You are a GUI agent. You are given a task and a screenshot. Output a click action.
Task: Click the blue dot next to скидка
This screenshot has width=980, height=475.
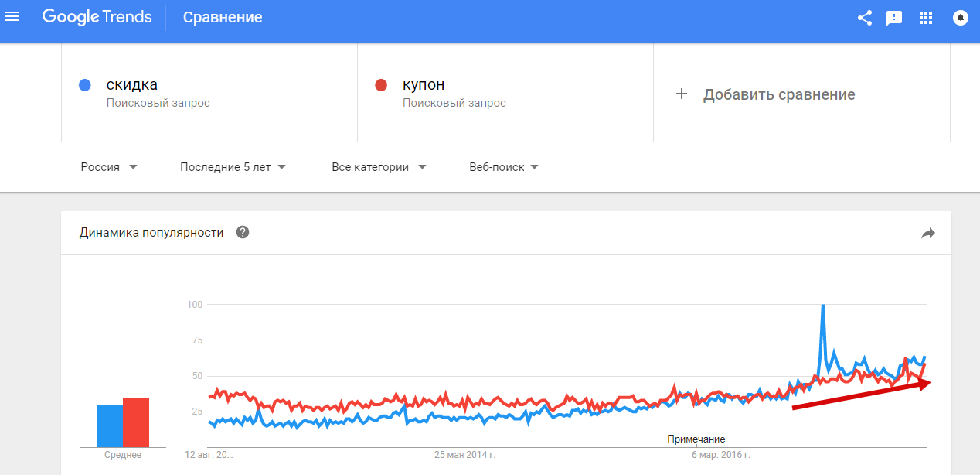pos(86,85)
